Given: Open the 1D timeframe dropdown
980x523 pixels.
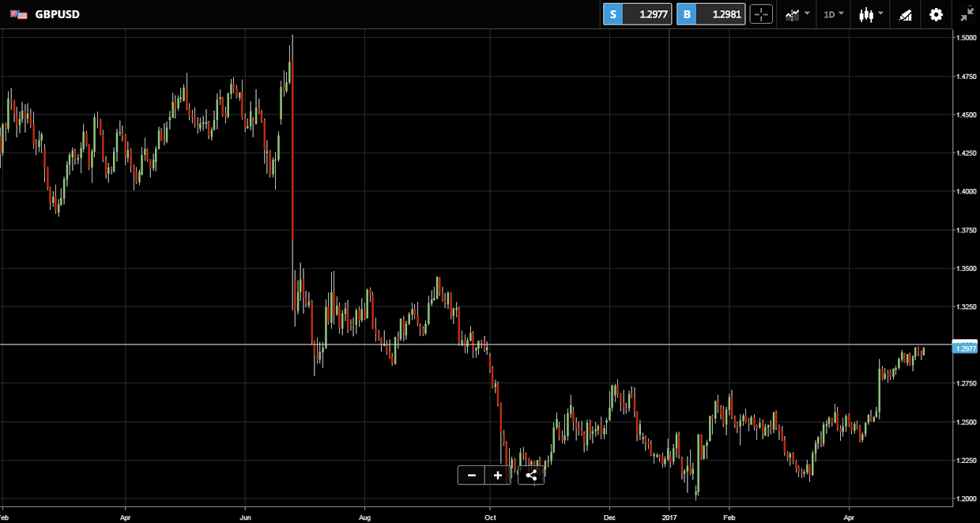Looking at the screenshot, I should coord(834,14).
